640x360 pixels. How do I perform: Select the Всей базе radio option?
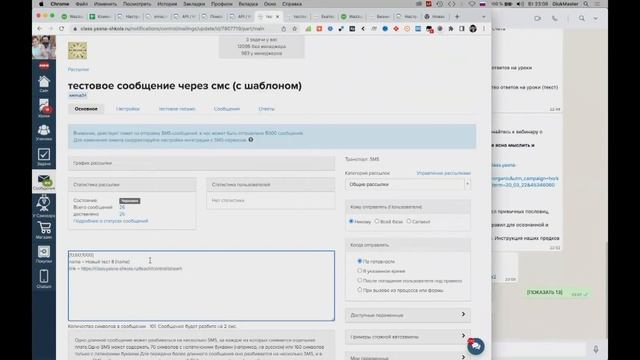pos(377,221)
